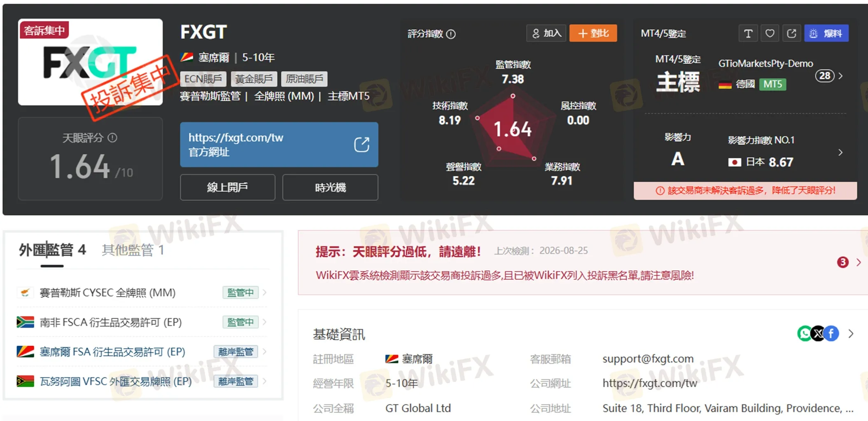868x421 pixels.
Task: Click South Africa flag icon
Action: (25, 322)
